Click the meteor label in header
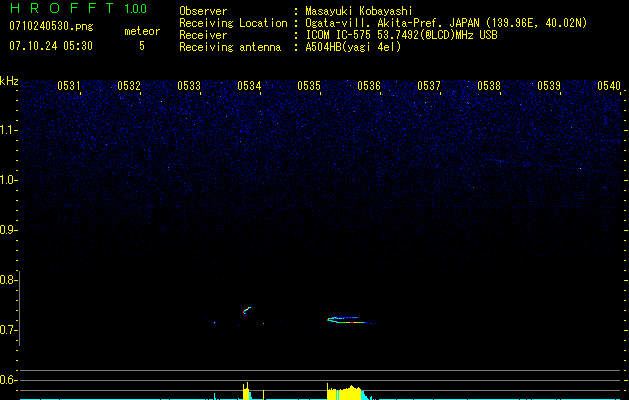The image size is (629, 400). tap(142, 31)
